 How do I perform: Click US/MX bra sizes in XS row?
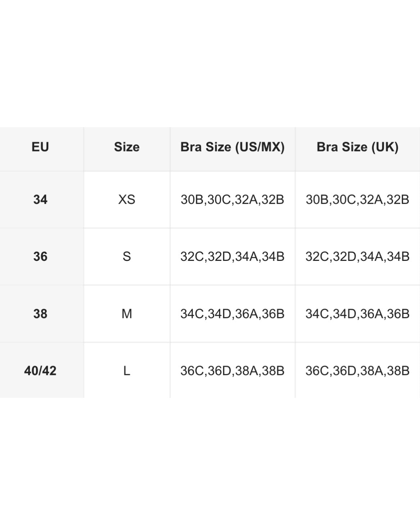click(x=232, y=199)
